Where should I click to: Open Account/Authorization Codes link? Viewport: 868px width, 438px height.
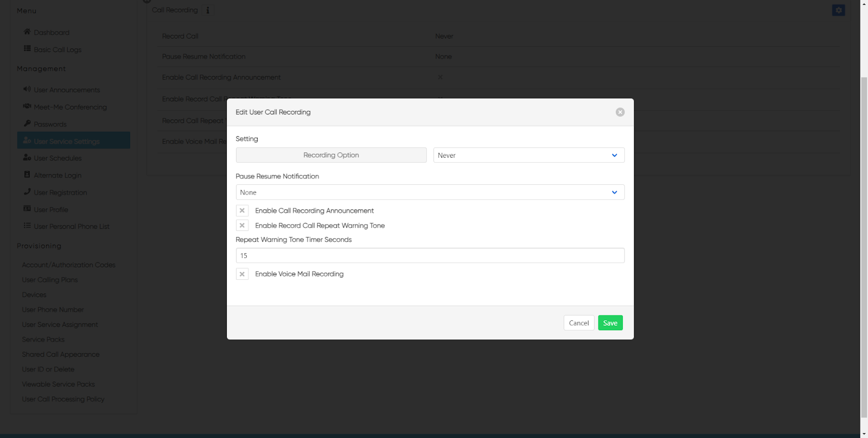click(x=68, y=265)
